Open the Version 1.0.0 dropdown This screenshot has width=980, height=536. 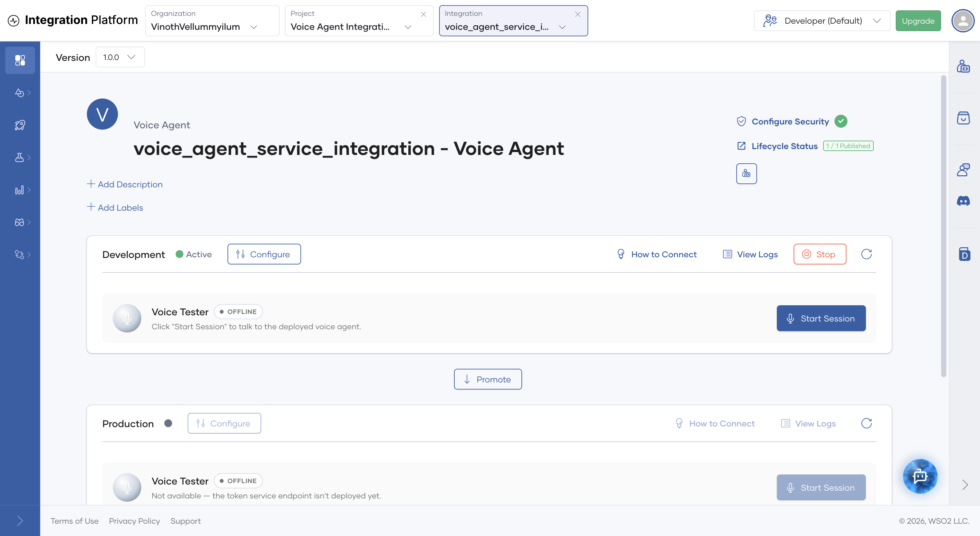120,57
